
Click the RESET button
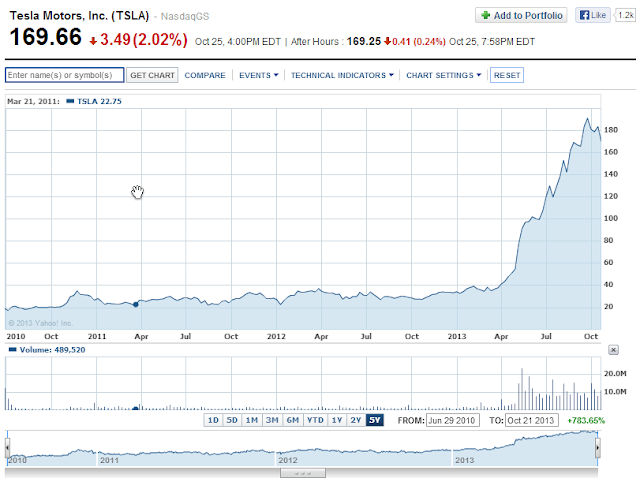coord(507,75)
